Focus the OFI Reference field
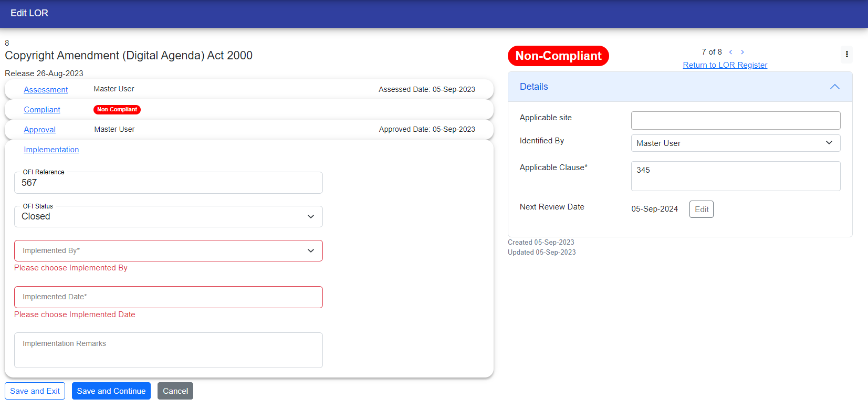 coord(168,183)
